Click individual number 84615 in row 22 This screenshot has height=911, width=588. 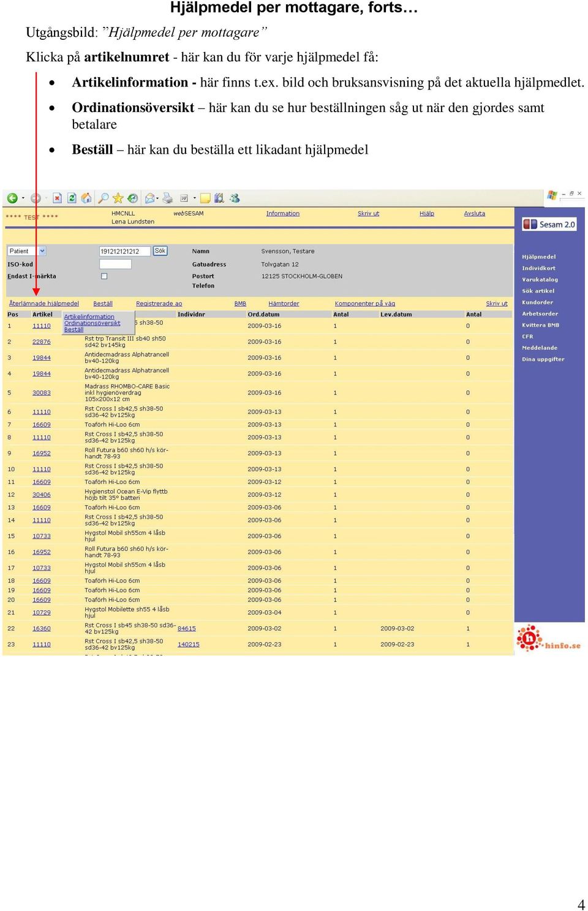(187, 629)
